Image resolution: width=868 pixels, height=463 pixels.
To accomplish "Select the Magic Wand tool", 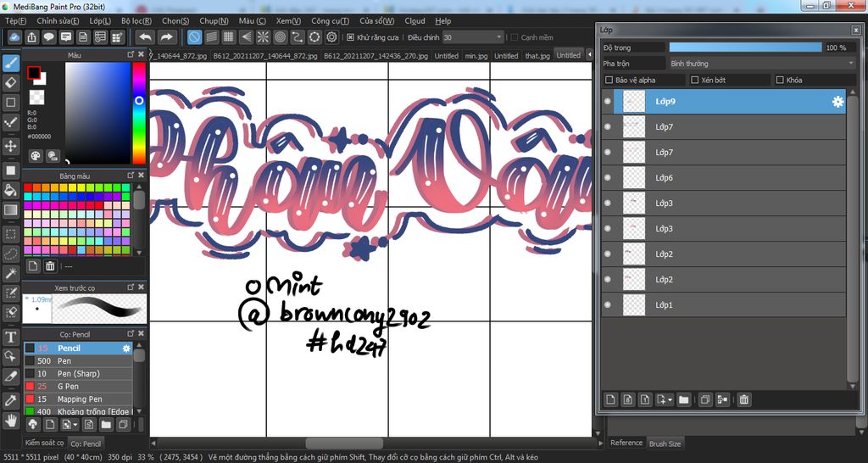I will click(x=10, y=273).
